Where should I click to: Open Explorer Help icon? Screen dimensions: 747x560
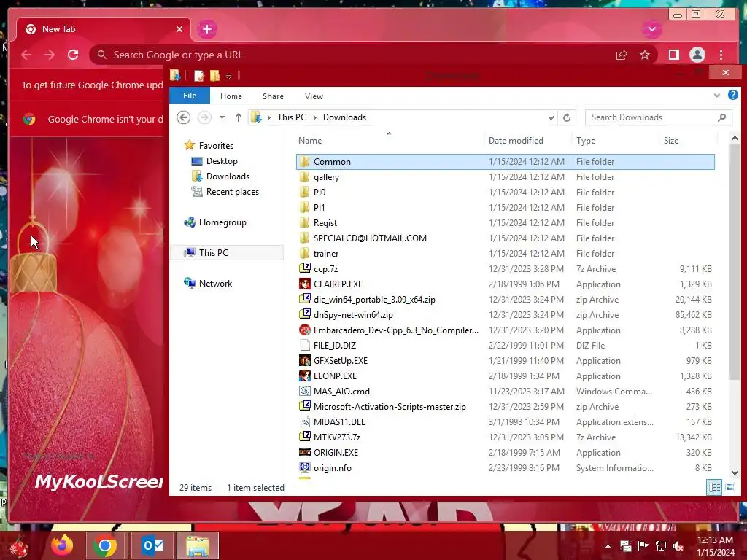coord(732,96)
